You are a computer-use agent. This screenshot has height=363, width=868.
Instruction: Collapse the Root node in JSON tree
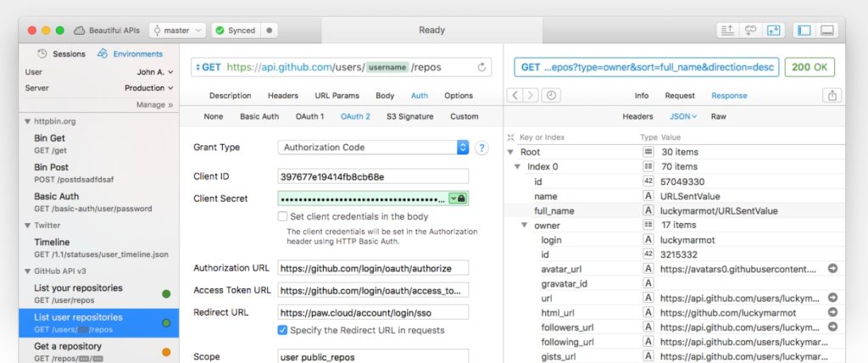[510, 152]
